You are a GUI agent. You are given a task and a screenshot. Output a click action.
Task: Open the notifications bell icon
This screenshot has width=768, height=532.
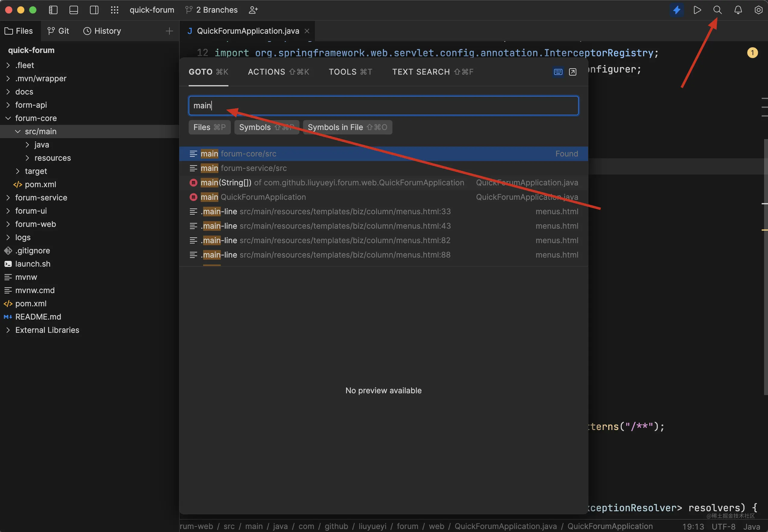[x=738, y=10]
